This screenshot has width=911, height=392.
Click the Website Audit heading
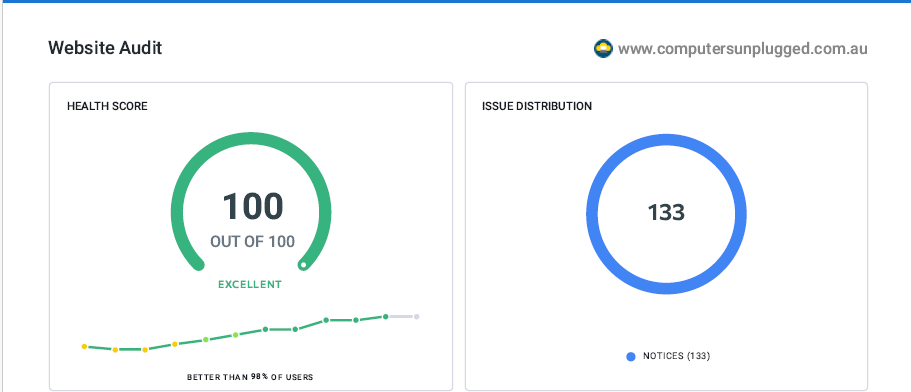(105, 48)
